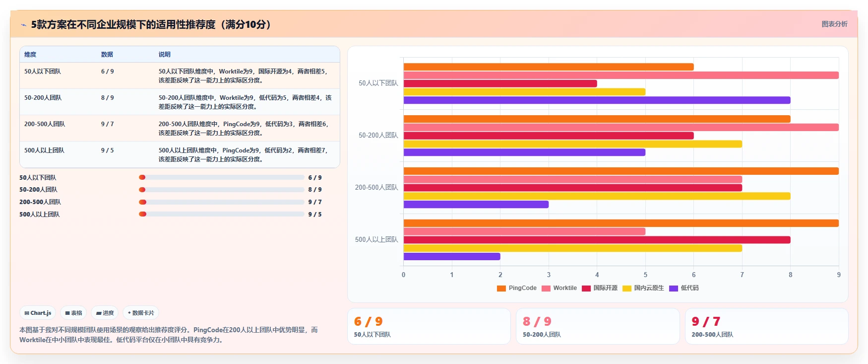Image resolution: width=868 pixels, height=364 pixels.
Task: Click the 数据卡片 tag
Action: (141, 313)
